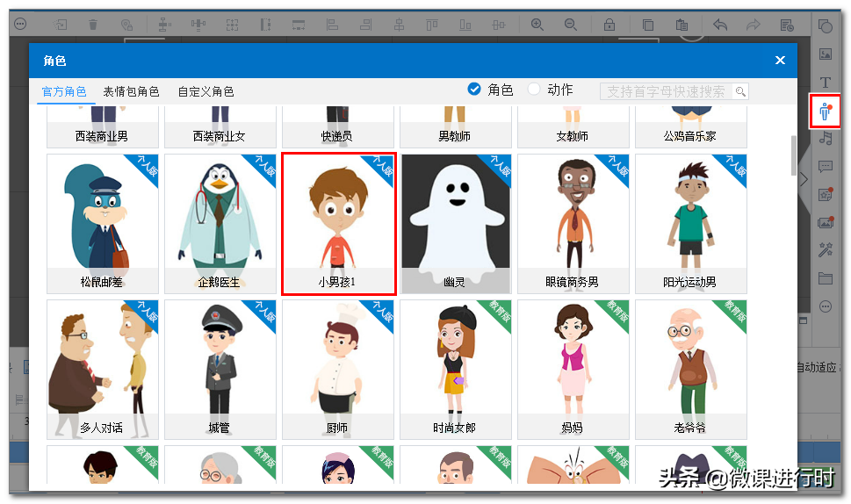Click the align bottom edges toolbar icon

[465, 25]
